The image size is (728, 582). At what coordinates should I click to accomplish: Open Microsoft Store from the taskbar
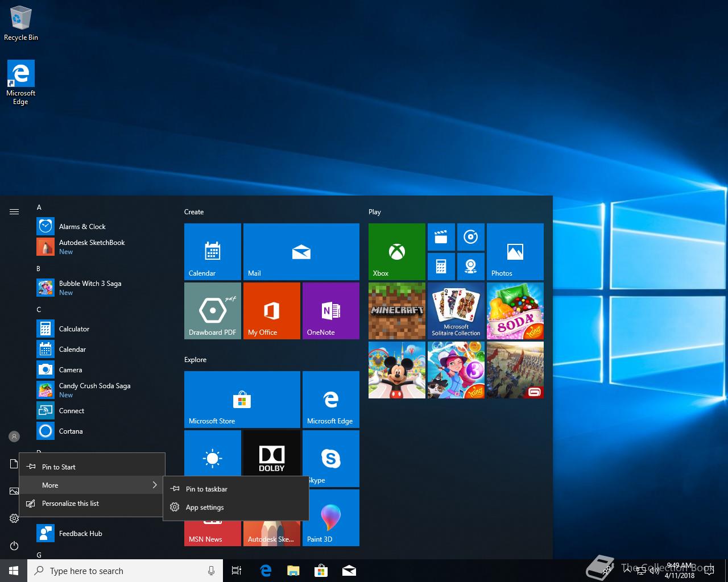tap(321, 571)
